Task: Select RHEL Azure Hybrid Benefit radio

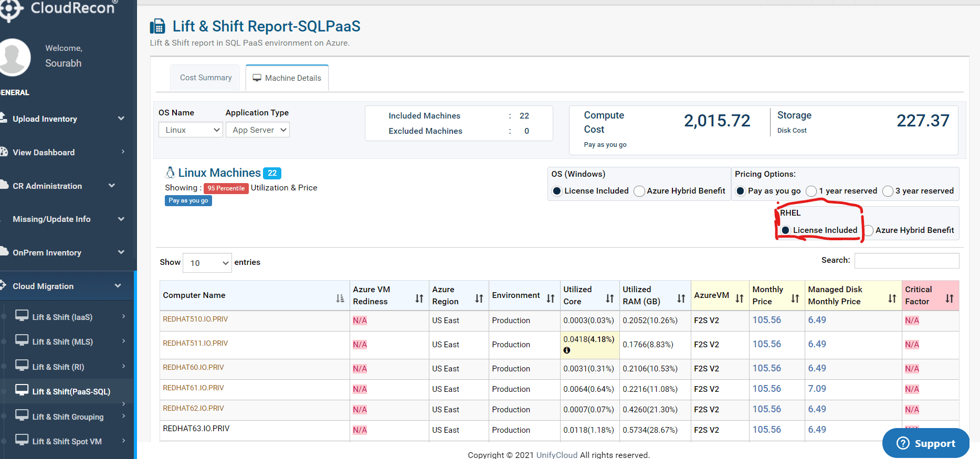Action: (x=868, y=230)
